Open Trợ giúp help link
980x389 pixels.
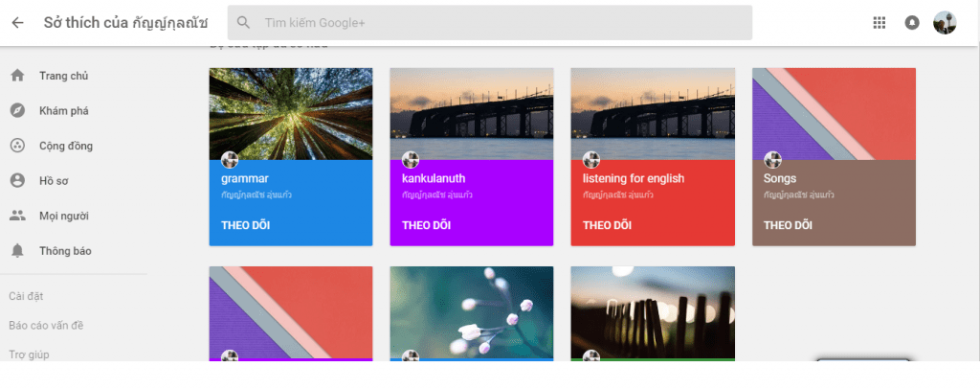[x=29, y=355]
